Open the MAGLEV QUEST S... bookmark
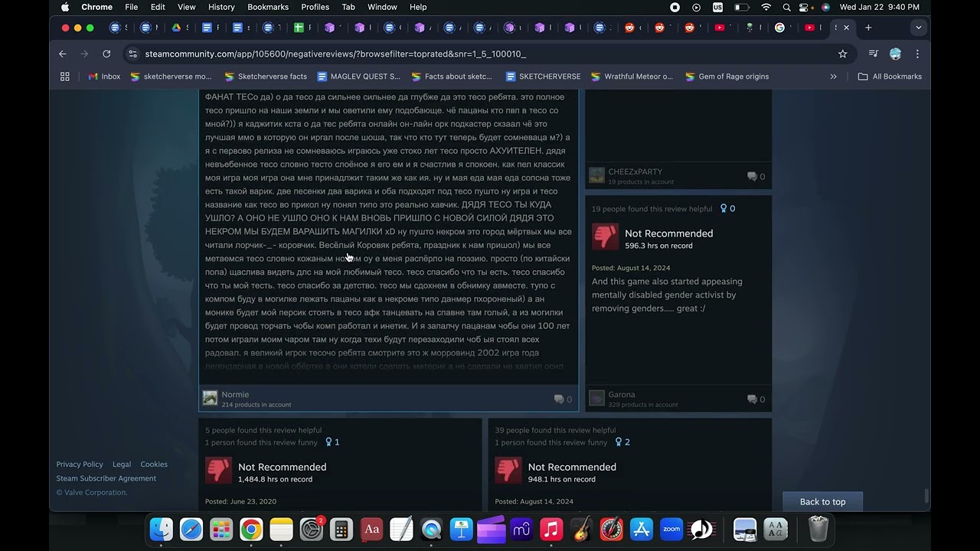980x551 pixels. [x=358, y=77]
